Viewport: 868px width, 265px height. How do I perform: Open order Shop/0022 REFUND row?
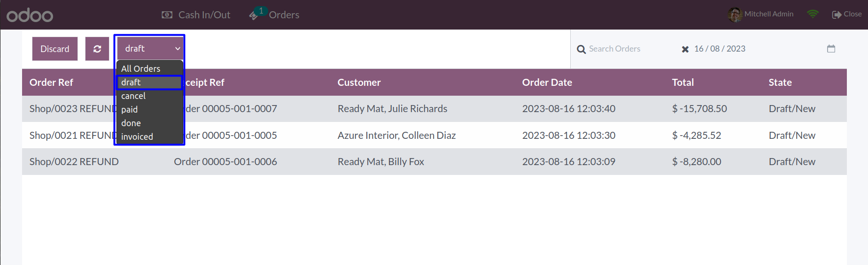[x=434, y=162]
